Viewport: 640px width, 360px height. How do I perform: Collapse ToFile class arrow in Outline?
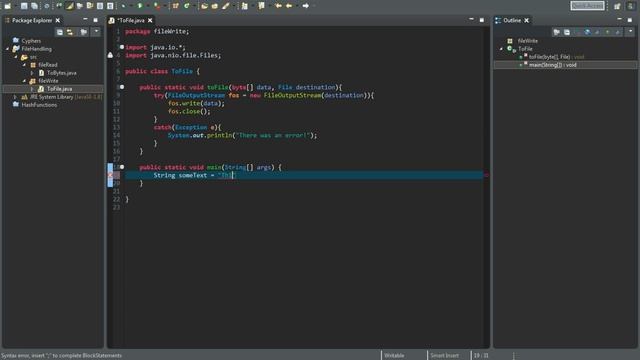point(502,49)
